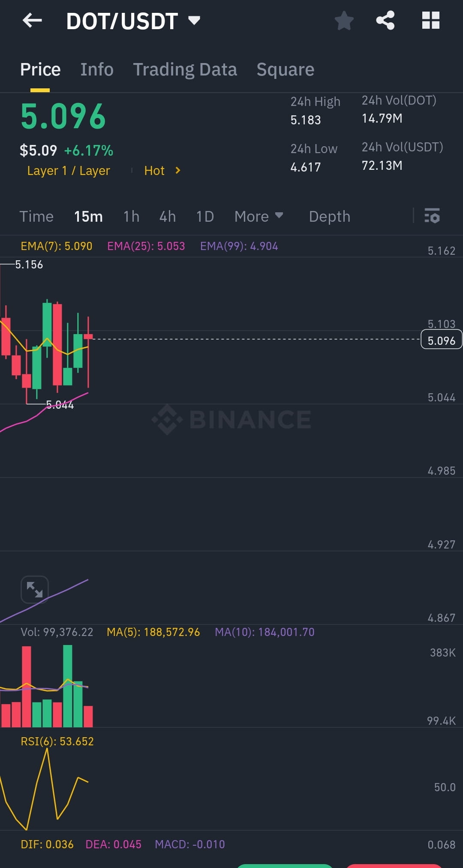
Task: Select the 1h chart interval
Action: coord(131,216)
